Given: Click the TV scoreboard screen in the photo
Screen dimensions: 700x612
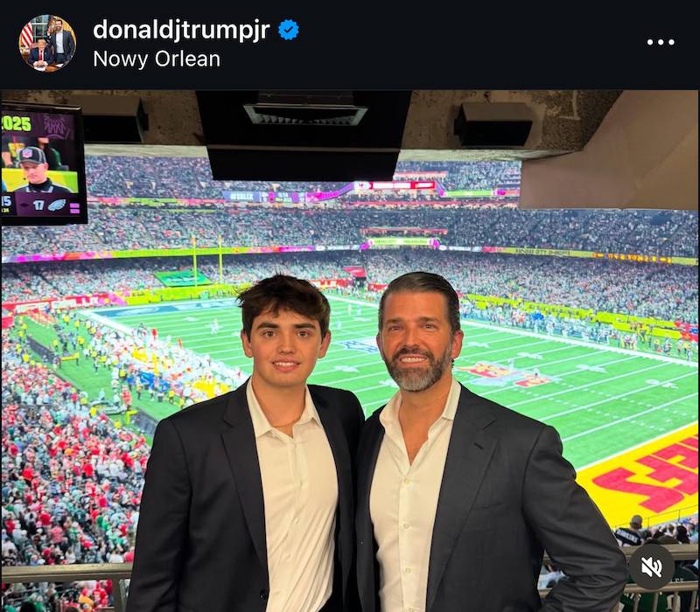Looking at the screenshot, I should point(42,164).
